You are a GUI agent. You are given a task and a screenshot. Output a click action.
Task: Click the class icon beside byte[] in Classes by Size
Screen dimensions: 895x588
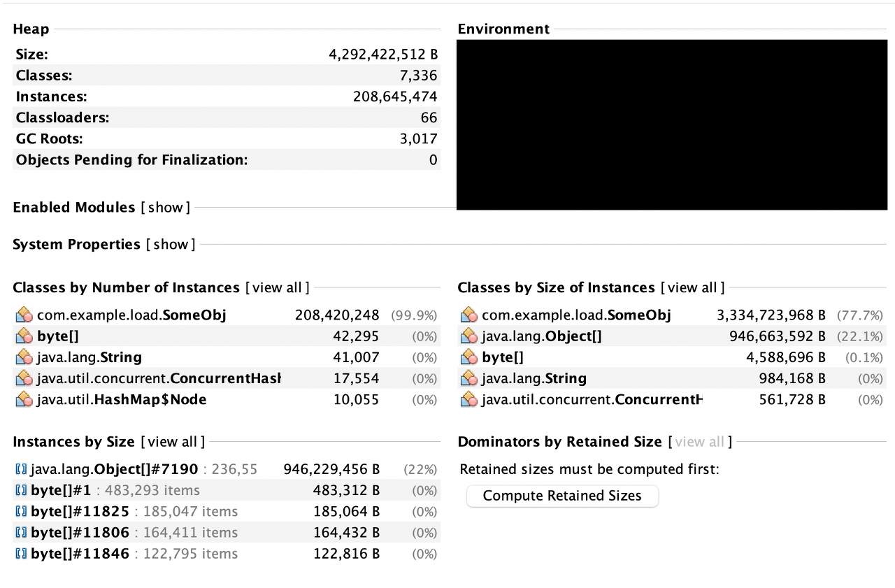[x=469, y=357]
